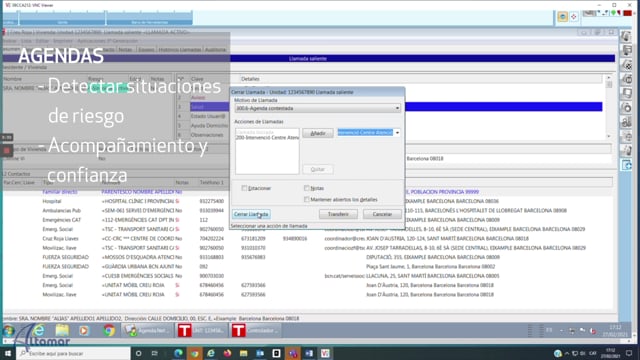Click the Cerrar Llamada button
The image size is (640, 360).
click(x=251, y=214)
